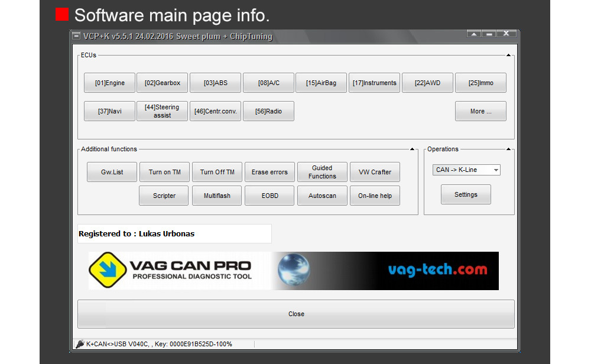Click Turn Off TM button
Screen dimensions: 591x364
pyautogui.click(x=217, y=172)
